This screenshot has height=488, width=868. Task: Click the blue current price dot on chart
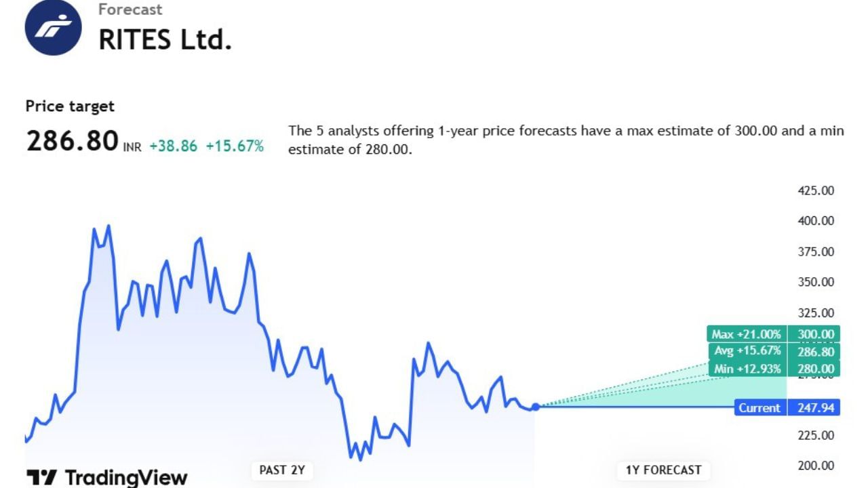click(536, 407)
